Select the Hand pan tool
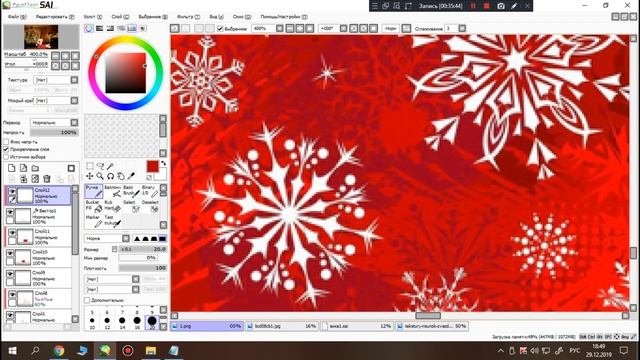Viewport: 640px width, 360px height. [x=120, y=176]
